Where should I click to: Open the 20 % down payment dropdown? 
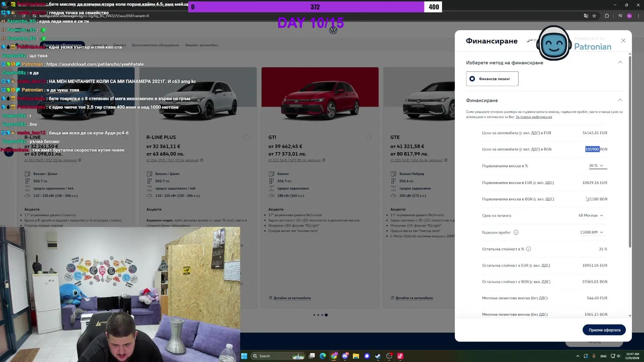[597, 166]
